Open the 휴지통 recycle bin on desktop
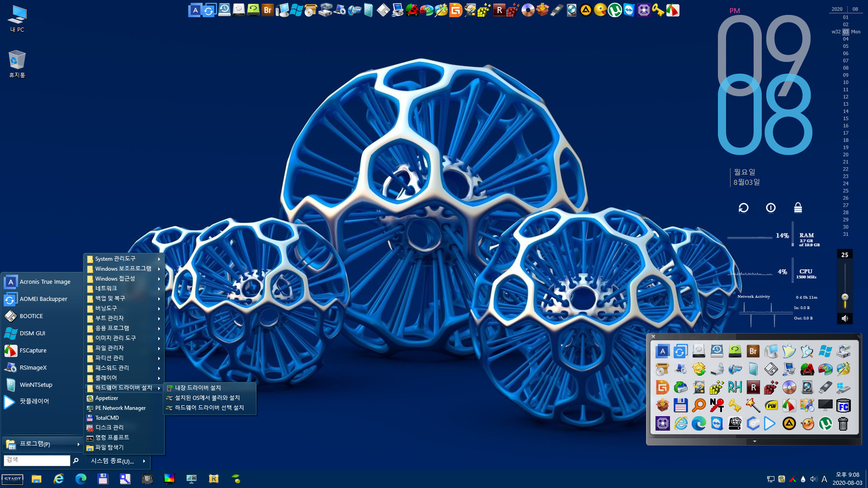 (17, 64)
